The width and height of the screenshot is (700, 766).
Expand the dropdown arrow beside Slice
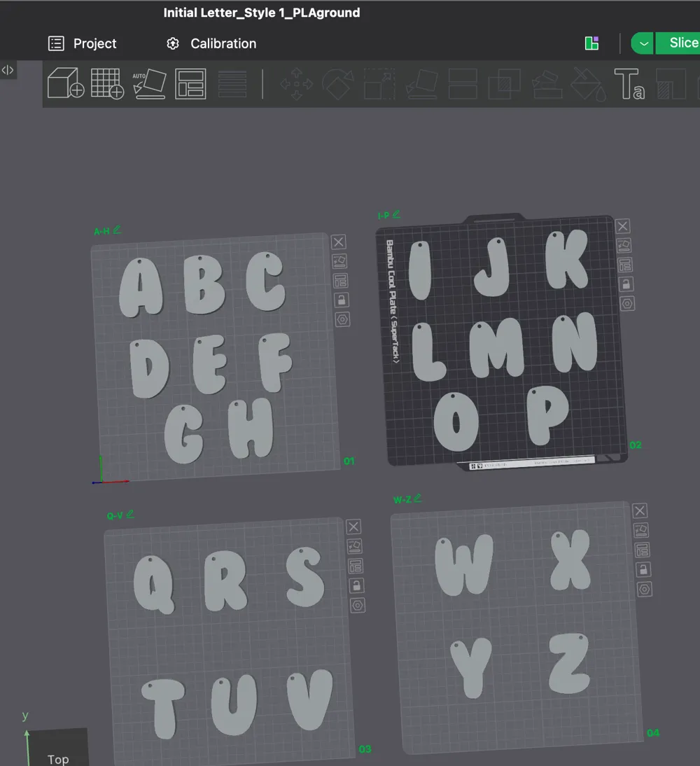click(x=643, y=43)
